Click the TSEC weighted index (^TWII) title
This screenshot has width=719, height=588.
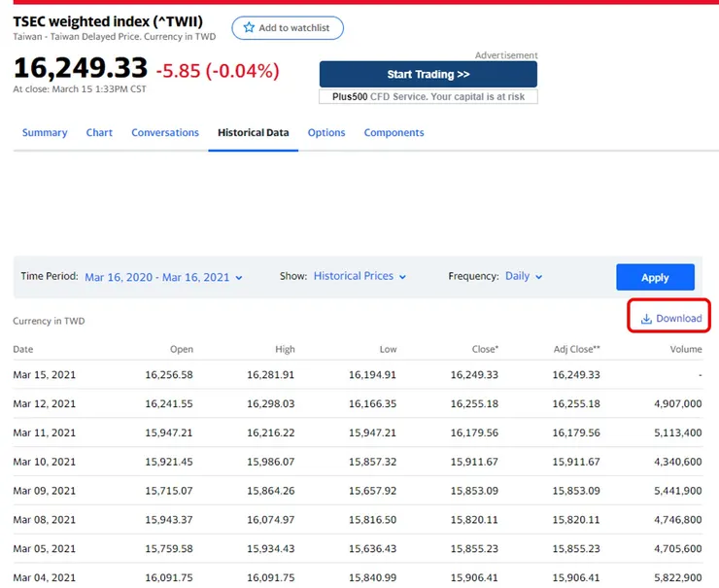coord(108,21)
